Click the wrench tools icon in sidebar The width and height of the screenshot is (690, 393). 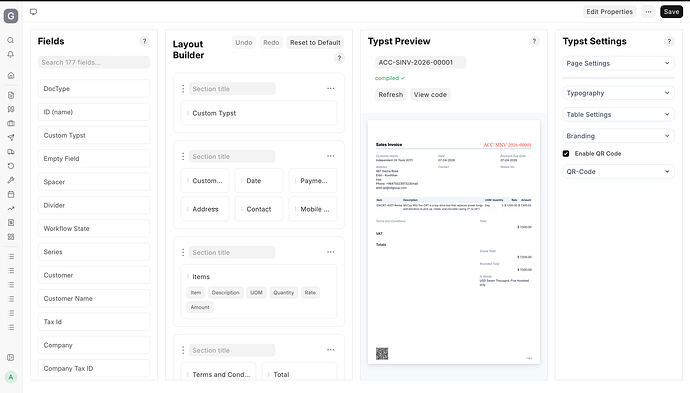tap(11, 180)
